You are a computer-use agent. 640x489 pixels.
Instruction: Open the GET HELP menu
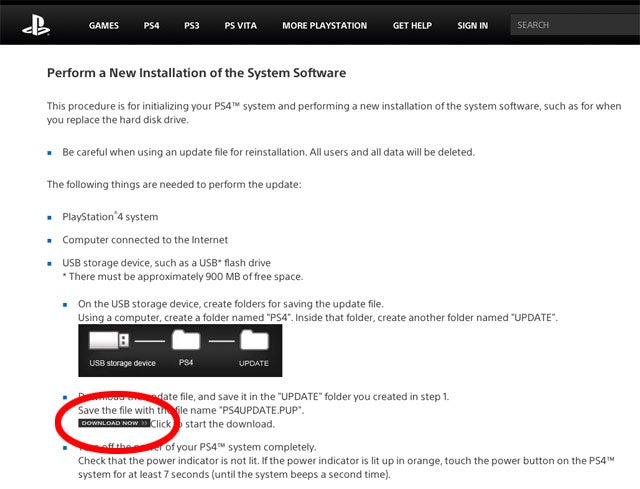pos(412,25)
